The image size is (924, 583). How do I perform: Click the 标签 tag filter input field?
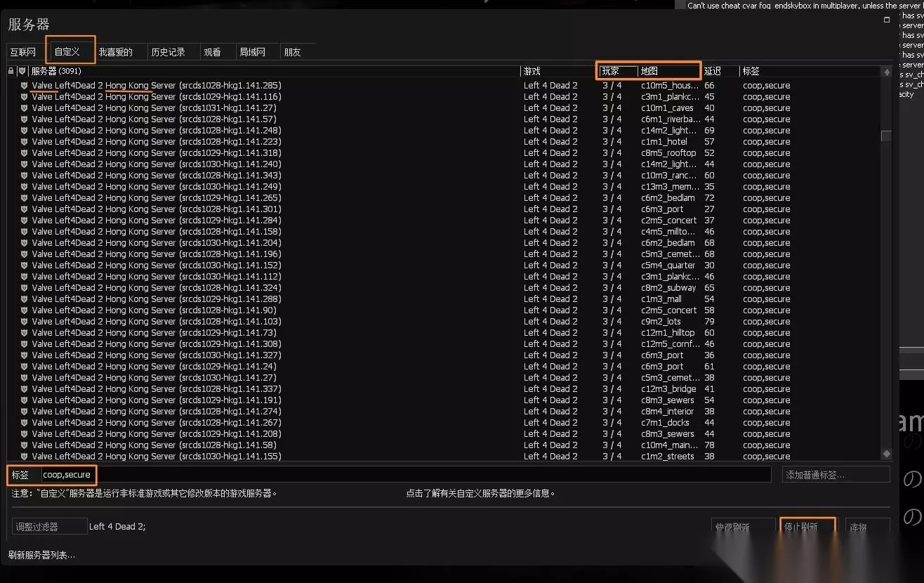click(405, 475)
